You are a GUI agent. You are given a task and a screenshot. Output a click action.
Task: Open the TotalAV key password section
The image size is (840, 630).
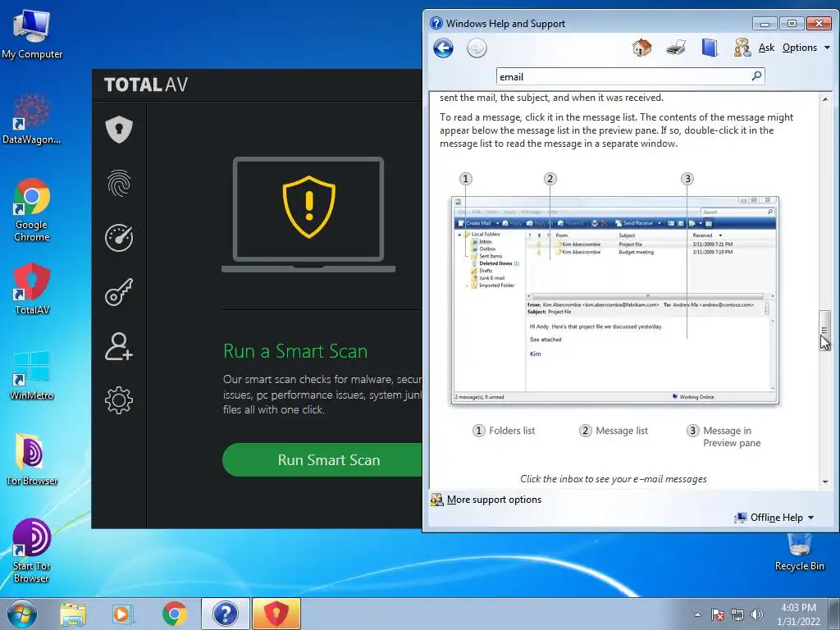119,292
